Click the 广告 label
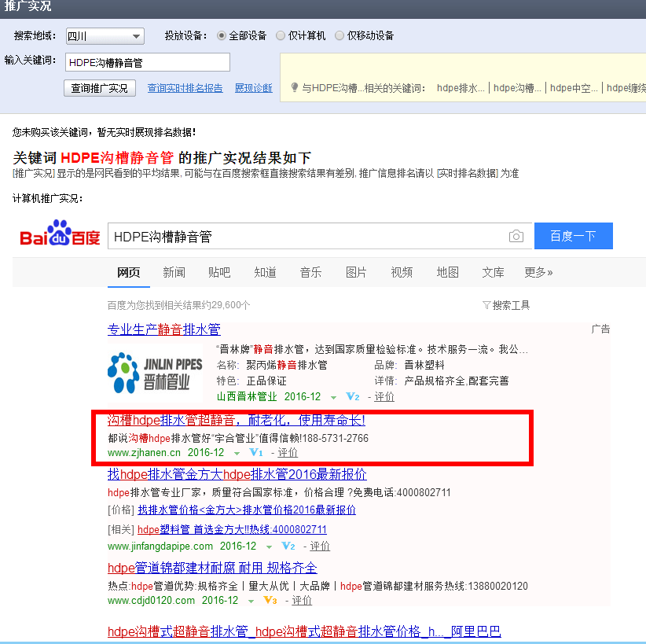The height and width of the screenshot is (644, 646). 600,329
